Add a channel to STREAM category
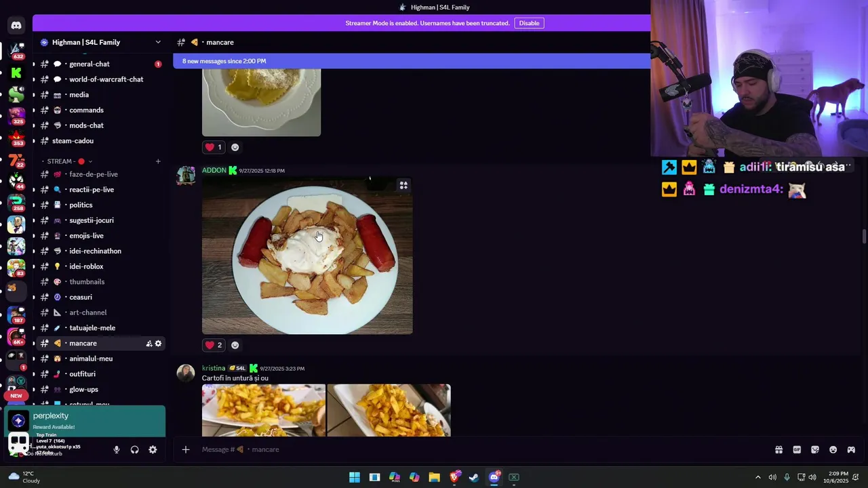 pos(158,161)
